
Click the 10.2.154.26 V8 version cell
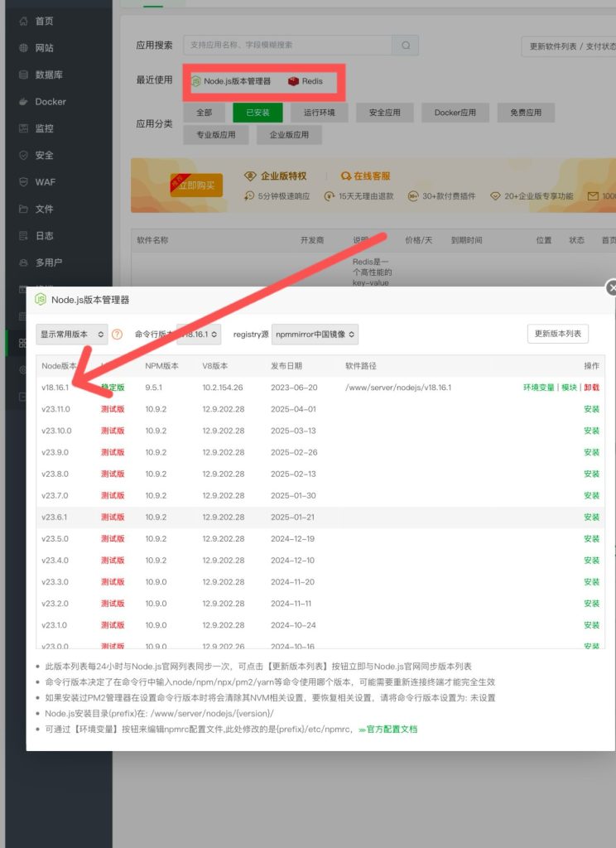pyautogui.click(x=223, y=388)
